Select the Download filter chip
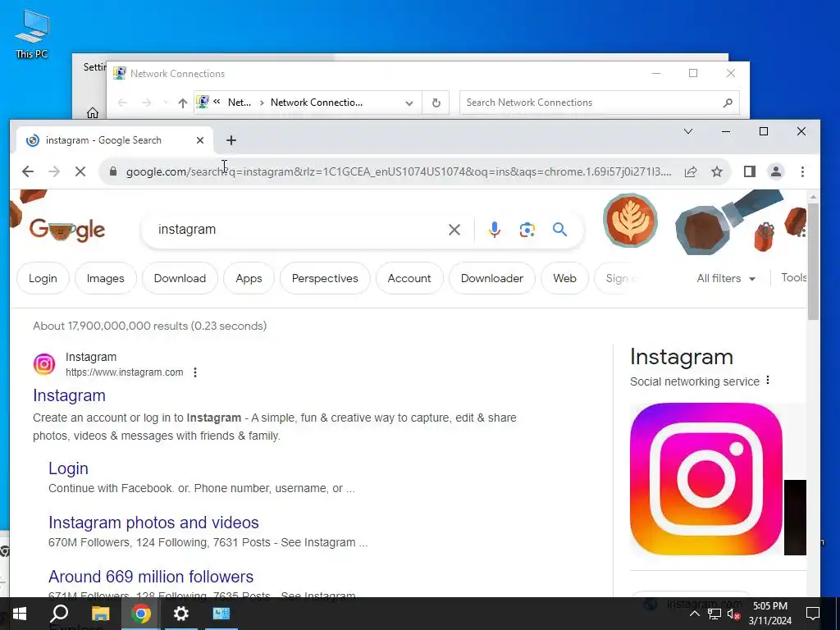This screenshot has height=630, width=840. (180, 279)
